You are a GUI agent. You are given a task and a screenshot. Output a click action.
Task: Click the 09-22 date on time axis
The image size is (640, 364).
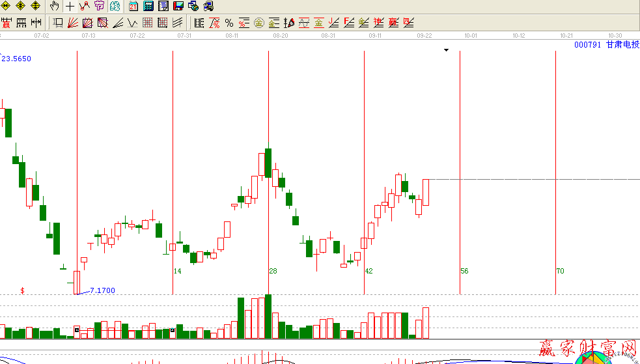coord(425,36)
